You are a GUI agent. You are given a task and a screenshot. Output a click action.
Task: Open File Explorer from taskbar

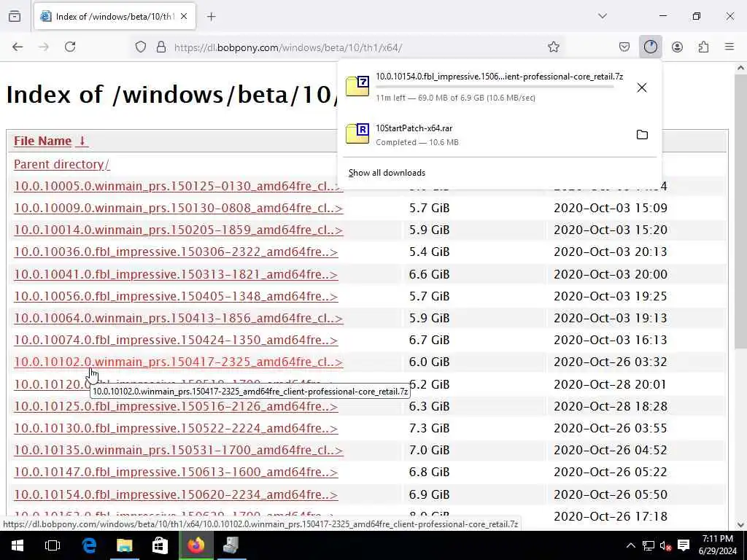pyautogui.click(x=124, y=545)
